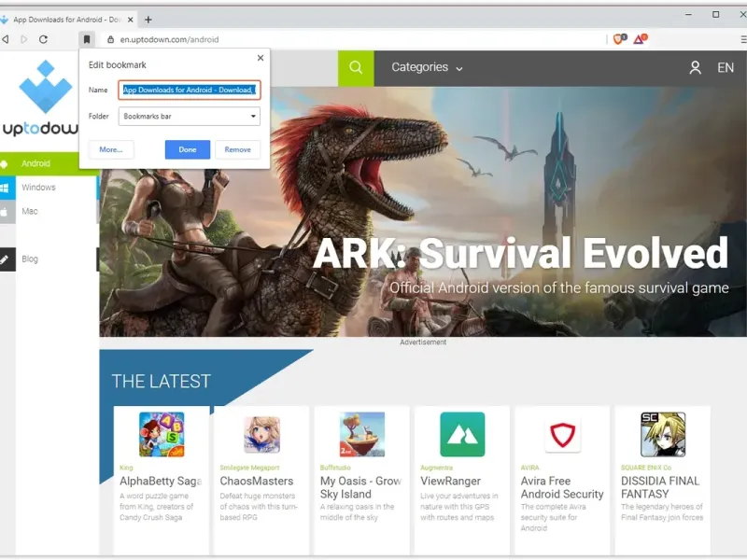Click the Uptodown logo
The width and height of the screenshot is (747, 560).
(42, 99)
